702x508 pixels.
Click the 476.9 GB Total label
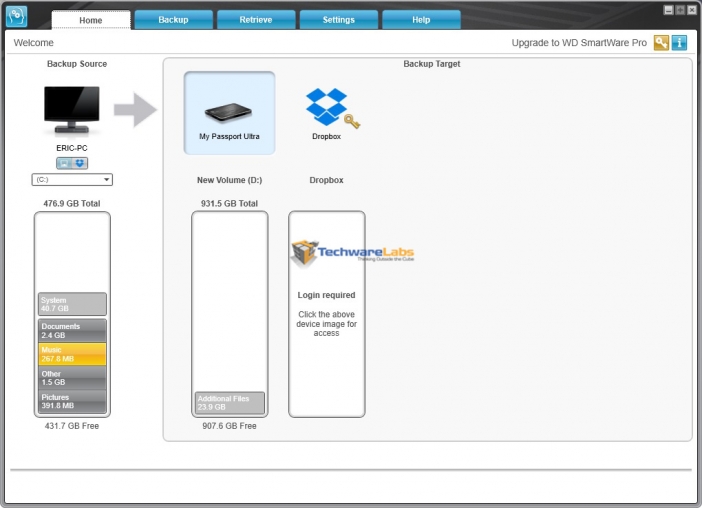coord(72,203)
